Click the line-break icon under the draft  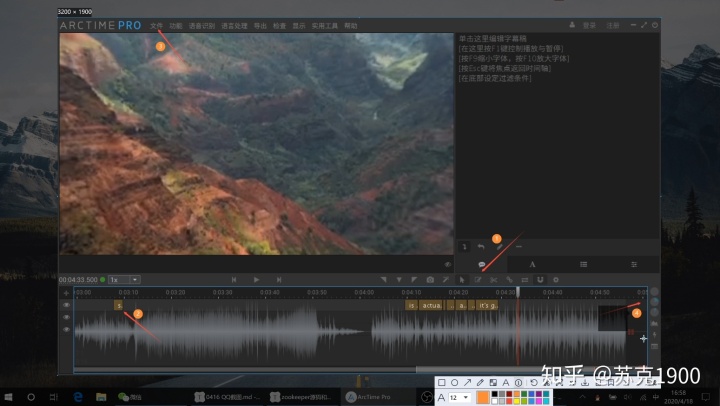coord(464,247)
